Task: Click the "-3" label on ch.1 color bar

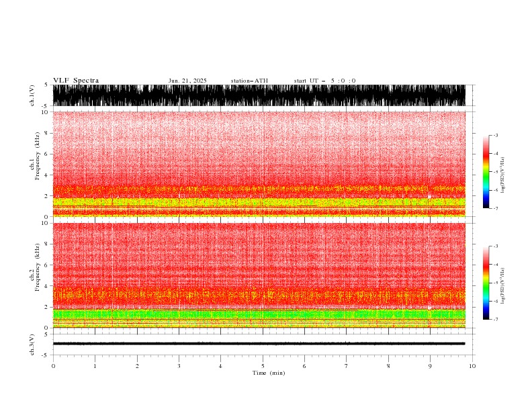Action: point(495,135)
